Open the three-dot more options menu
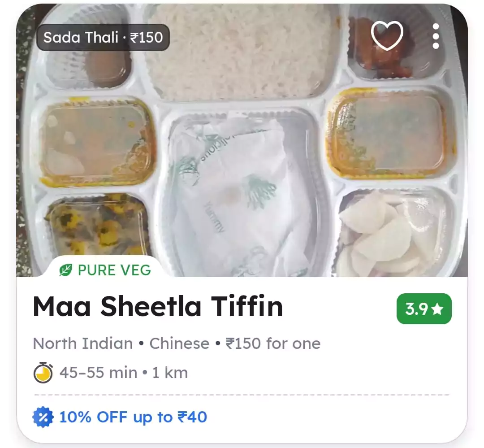This screenshot has height=448, width=484. click(436, 36)
